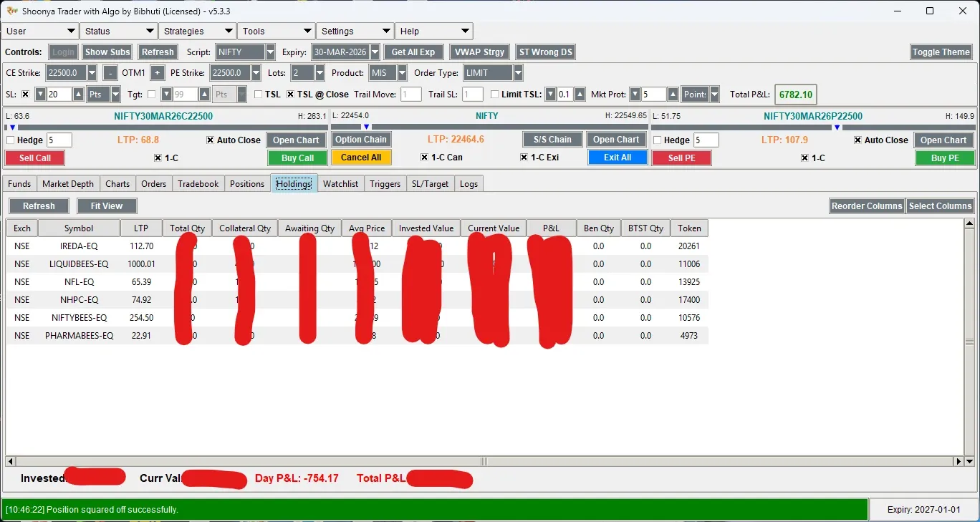Open the Lots dropdown
This screenshot has height=522, width=980.
[x=320, y=73]
